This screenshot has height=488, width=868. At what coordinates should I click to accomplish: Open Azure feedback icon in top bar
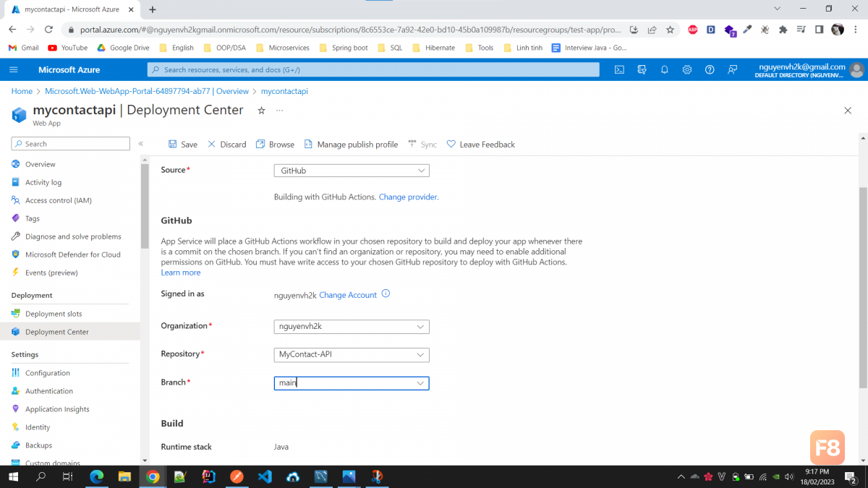pos(733,69)
